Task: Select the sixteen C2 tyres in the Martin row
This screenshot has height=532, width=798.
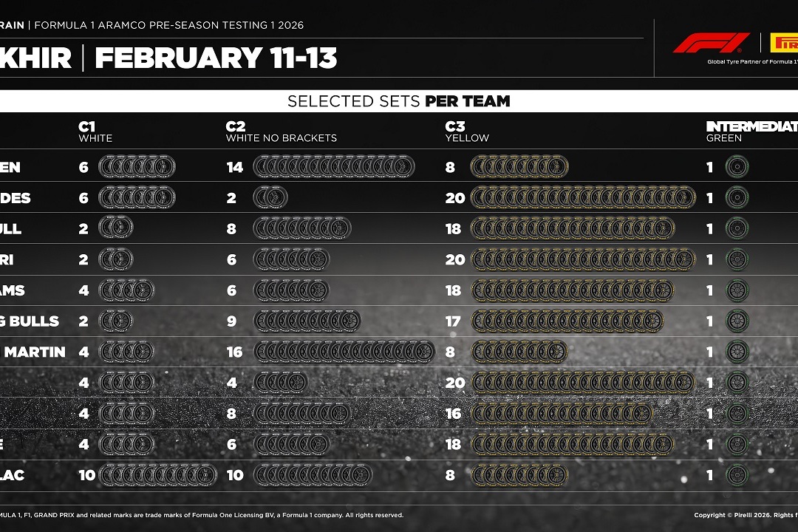Action: [344, 352]
